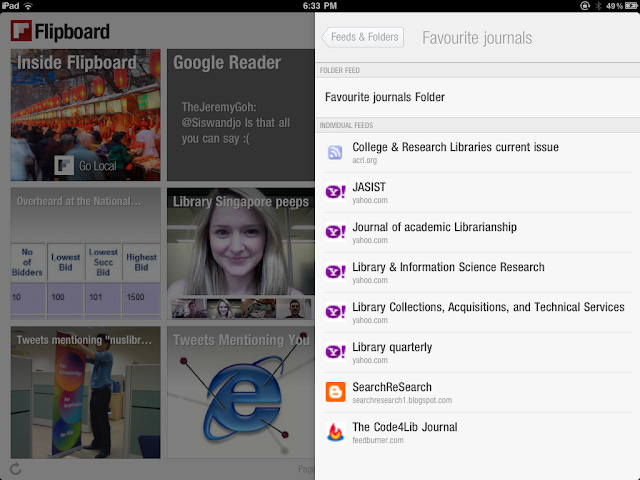Tap the Bluetooth icon in status bar

pyautogui.click(x=598, y=6)
